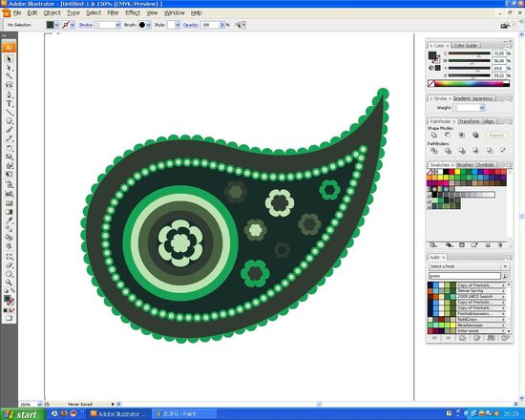The width and height of the screenshot is (525, 420).
Task: Select the Lasso tool
Action: 9,85
